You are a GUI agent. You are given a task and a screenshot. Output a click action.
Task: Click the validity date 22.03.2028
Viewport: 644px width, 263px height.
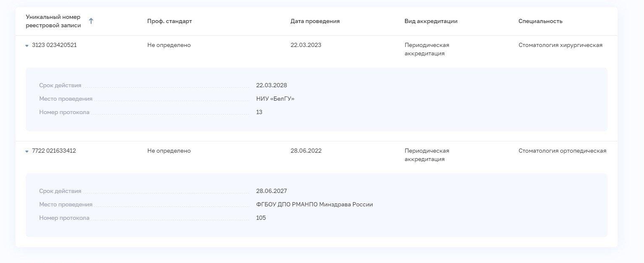tap(272, 85)
